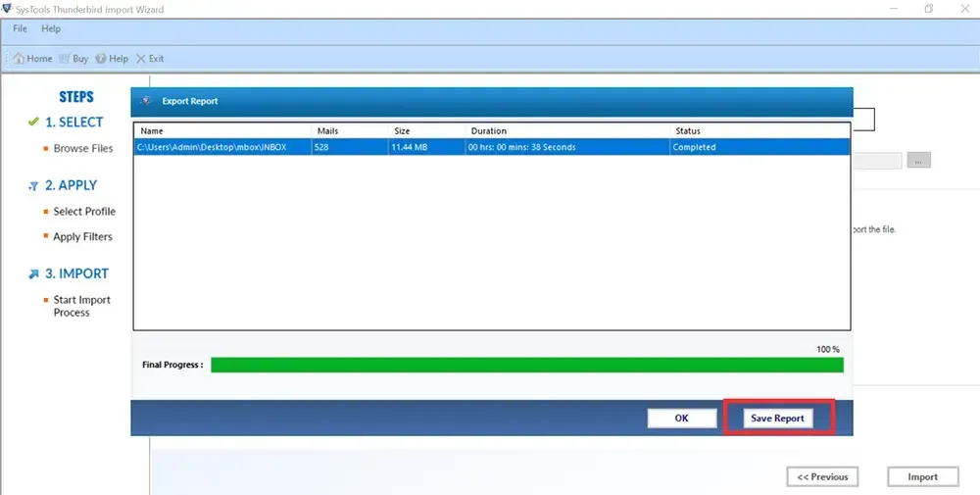Click the filter icon beside 2. APPLY
This screenshot has height=495, width=980.
click(x=33, y=185)
